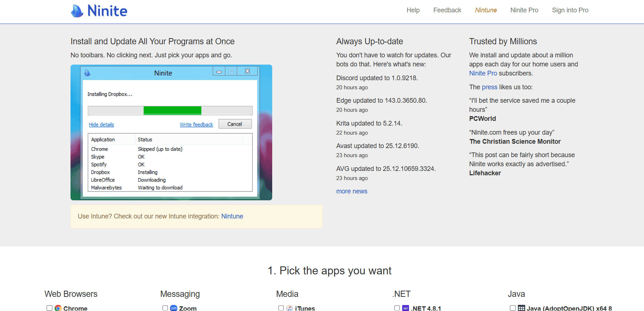Follow the 'press' link
Screen dimensions: 644x311
pos(489,87)
